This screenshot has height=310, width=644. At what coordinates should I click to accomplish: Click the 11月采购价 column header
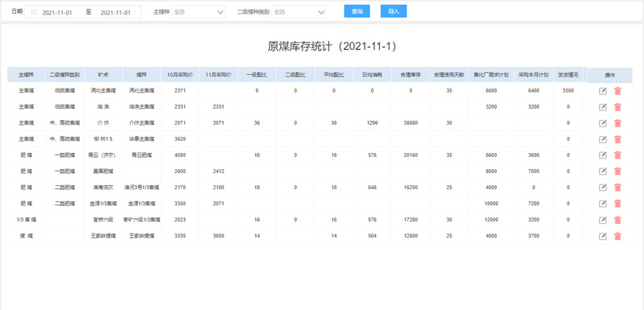click(x=218, y=75)
